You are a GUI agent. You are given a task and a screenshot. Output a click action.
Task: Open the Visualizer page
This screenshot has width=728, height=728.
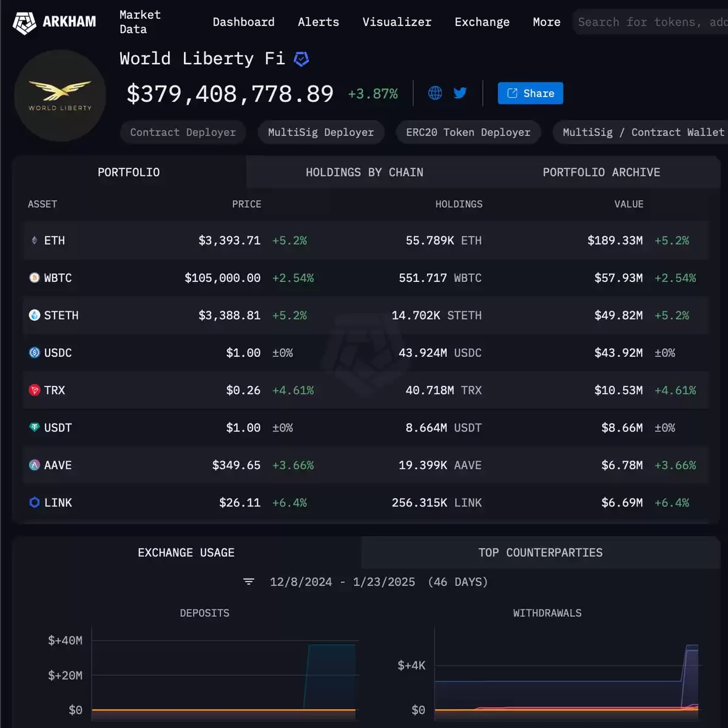coord(397,22)
